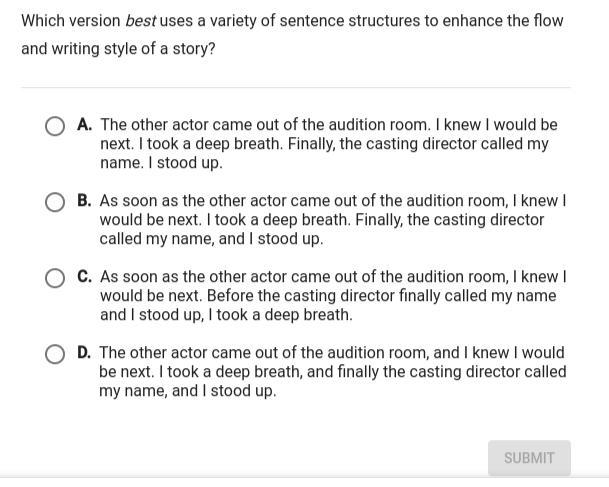Click "and writing style of a story?" line
Viewport: 609px width, 487px height.
coord(118,48)
